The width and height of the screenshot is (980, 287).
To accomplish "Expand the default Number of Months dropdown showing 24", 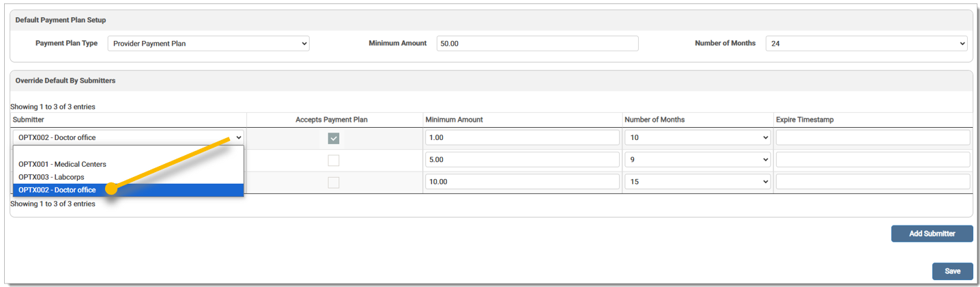I will pos(866,44).
